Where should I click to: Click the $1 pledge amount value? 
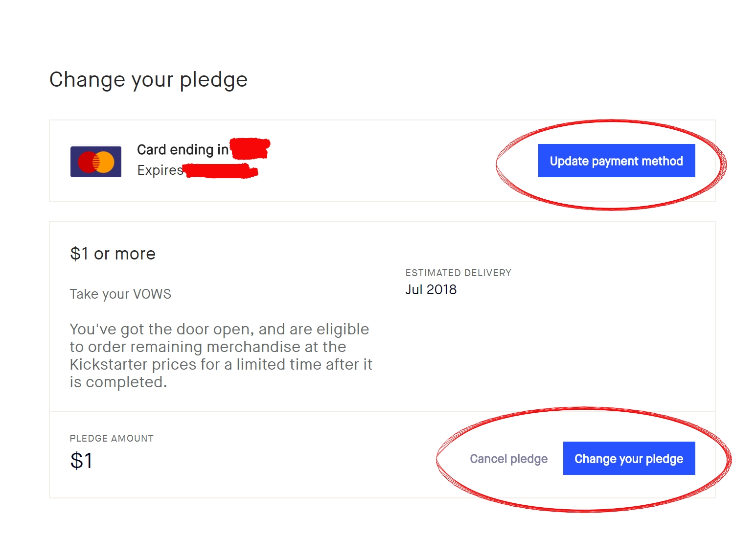[x=81, y=461]
